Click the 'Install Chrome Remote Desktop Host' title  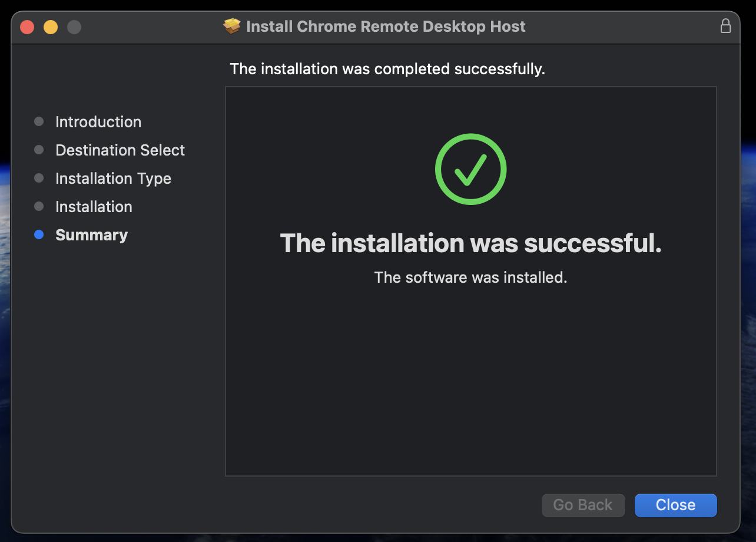(x=386, y=27)
